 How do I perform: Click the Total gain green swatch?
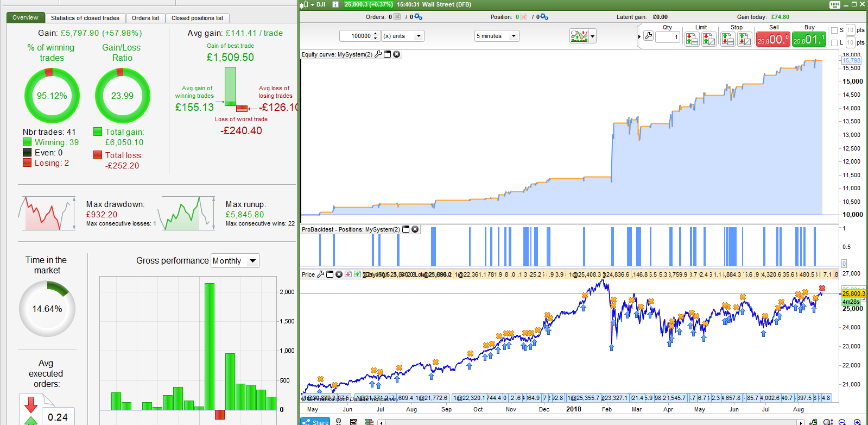(98, 132)
